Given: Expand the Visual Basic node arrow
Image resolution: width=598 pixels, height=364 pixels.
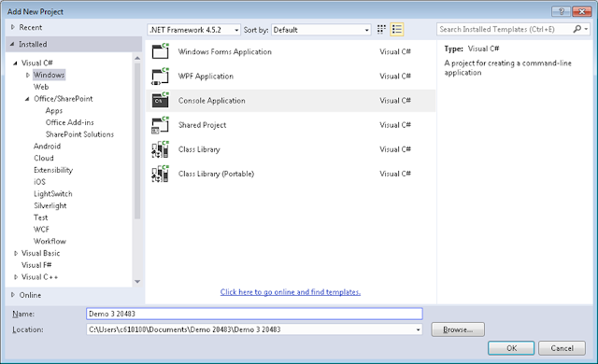Looking at the screenshot, I should tap(16, 253).
